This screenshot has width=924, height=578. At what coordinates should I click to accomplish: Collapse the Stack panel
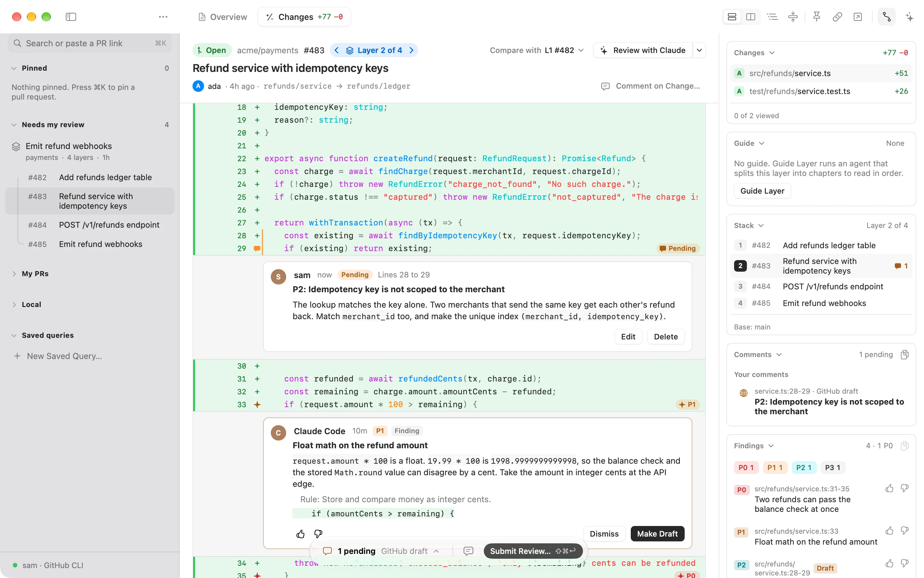749,225
